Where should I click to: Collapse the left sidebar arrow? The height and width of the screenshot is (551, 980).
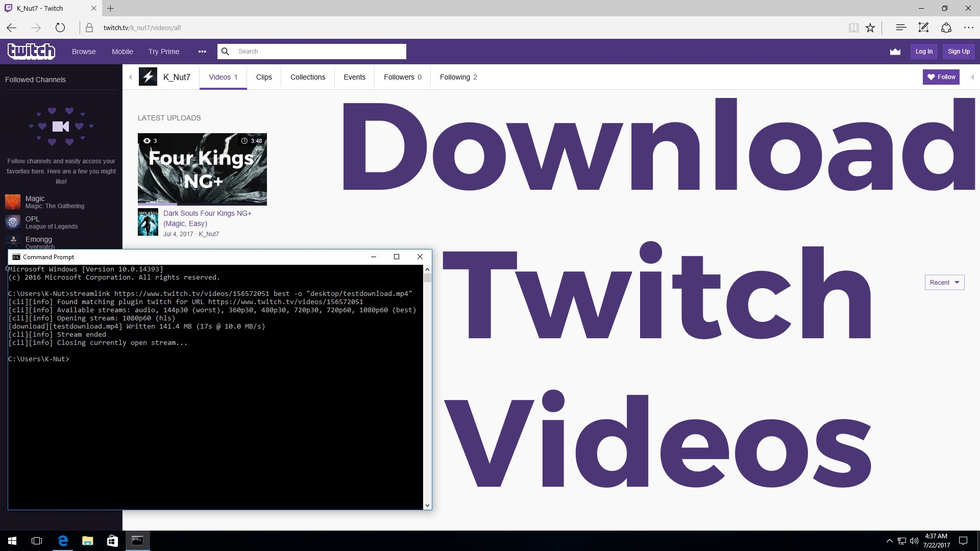tap(130, 77)
